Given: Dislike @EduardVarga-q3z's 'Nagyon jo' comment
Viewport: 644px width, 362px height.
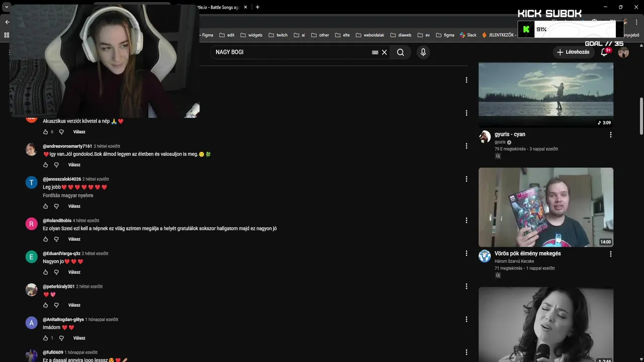Looking at the screenshot, I should coord(56,272).
